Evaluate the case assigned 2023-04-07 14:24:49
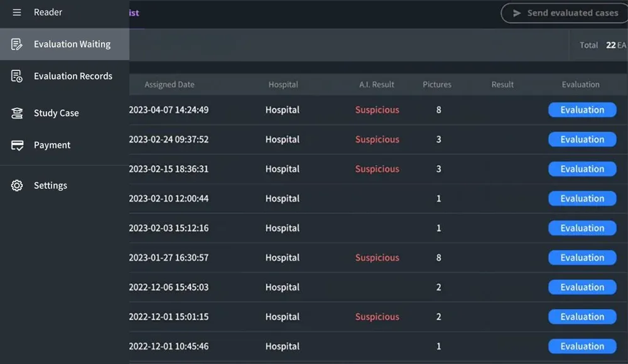Screen dimensions: 628x364 (582, 110)
